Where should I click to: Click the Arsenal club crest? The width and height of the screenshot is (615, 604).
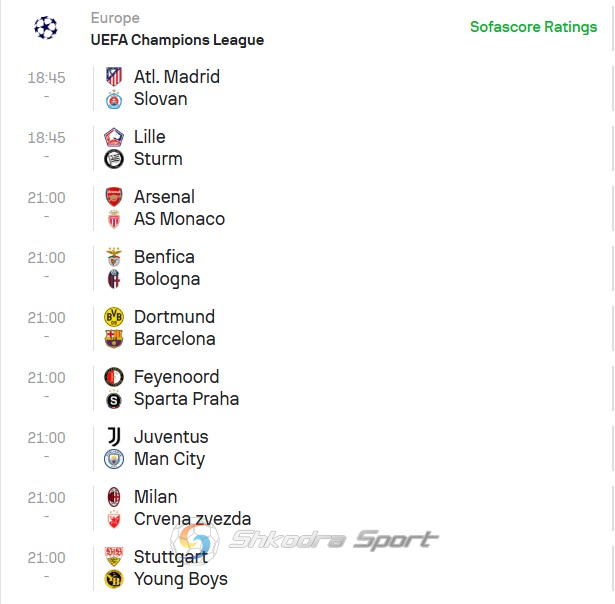(114, 196)
